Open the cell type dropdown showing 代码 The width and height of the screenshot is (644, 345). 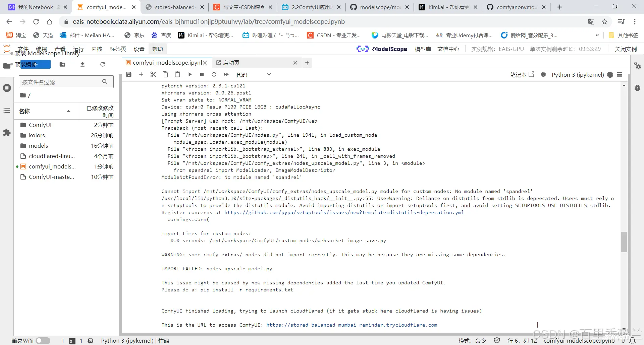(x=254, y=75)
